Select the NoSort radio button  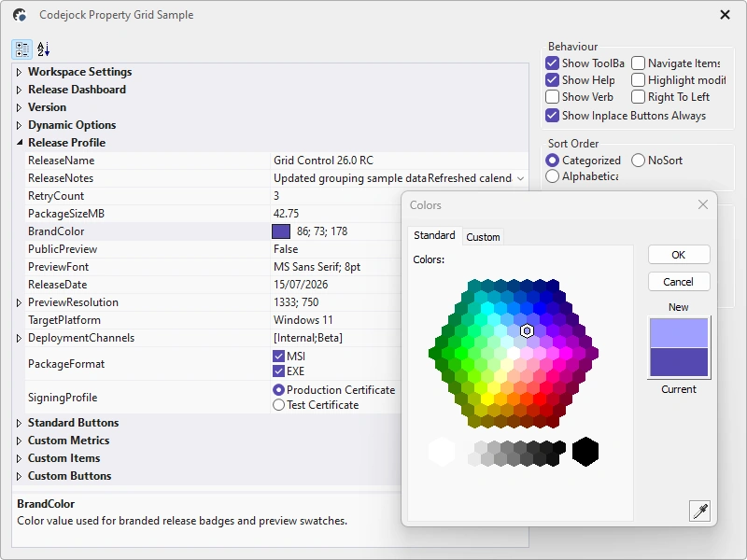tap(638, 160)
